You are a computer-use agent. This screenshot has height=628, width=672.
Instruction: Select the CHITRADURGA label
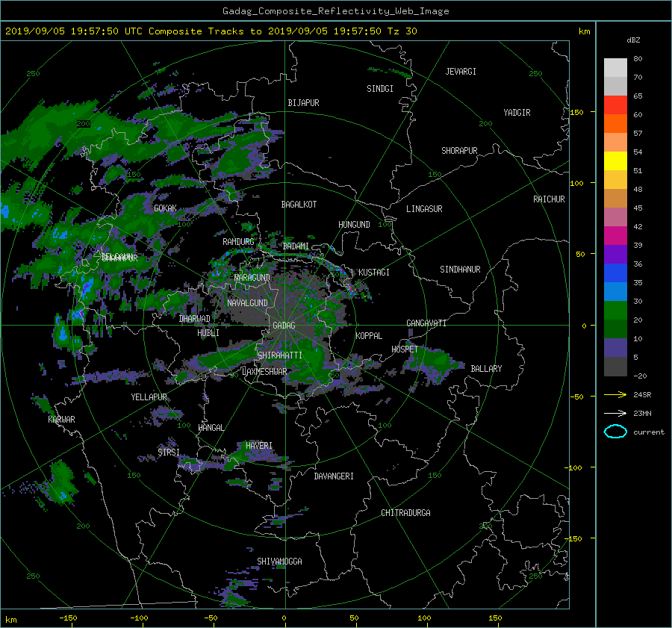coord(405,513)
